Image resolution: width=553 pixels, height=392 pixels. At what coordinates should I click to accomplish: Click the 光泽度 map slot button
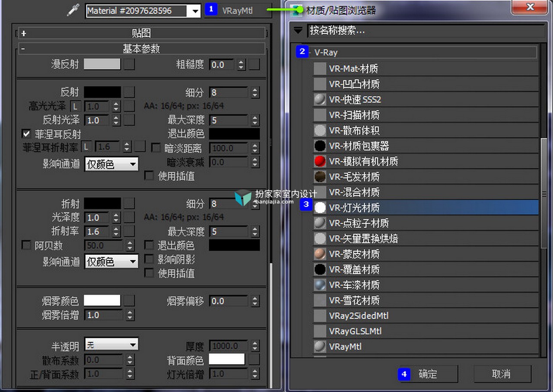pos(129,217)
